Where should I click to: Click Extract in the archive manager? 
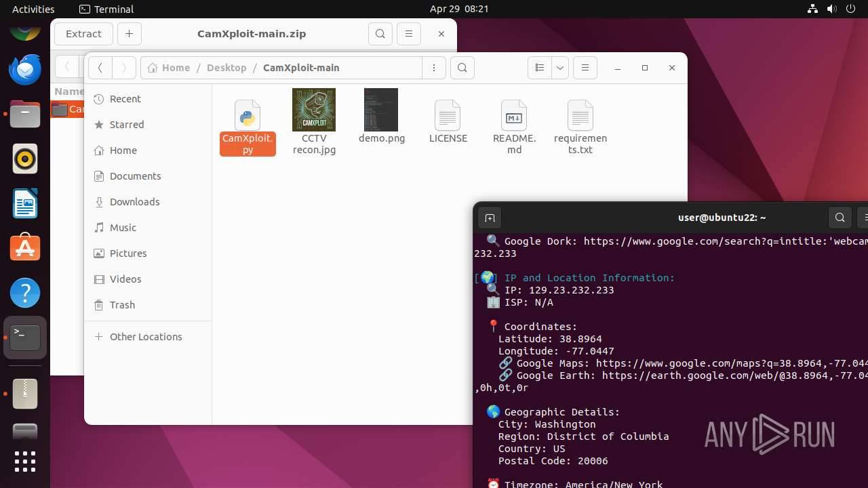83,34
